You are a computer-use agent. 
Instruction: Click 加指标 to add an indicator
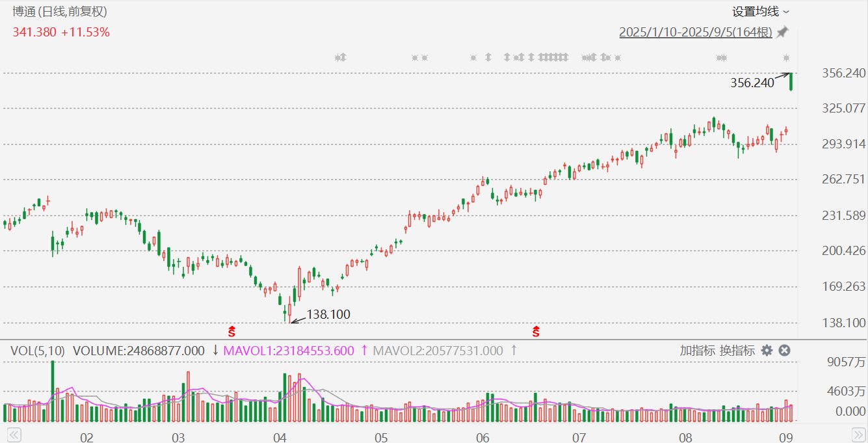[x=698, y=351]
